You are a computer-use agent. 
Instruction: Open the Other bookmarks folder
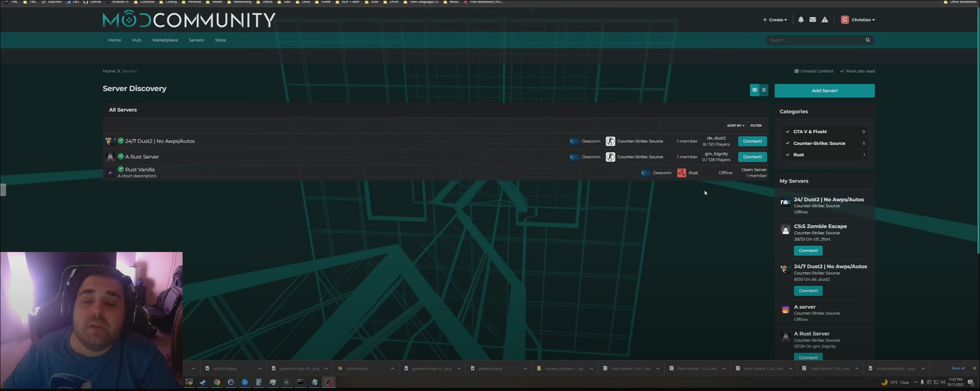[x=959, y=2]
